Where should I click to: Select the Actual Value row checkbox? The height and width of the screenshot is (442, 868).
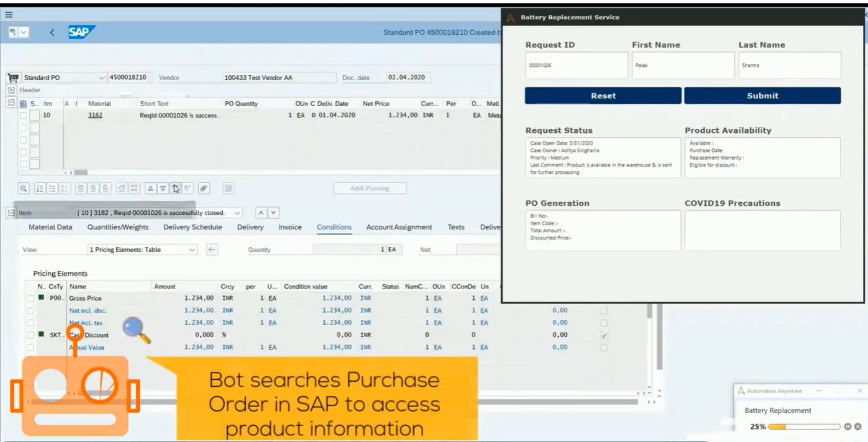click(31, 348)
